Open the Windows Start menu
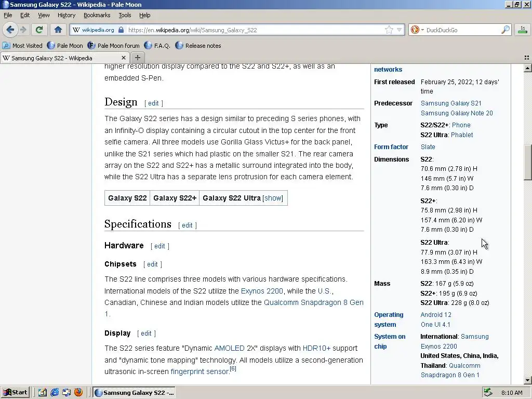The image size is (532, 399). tap(15, 393)
